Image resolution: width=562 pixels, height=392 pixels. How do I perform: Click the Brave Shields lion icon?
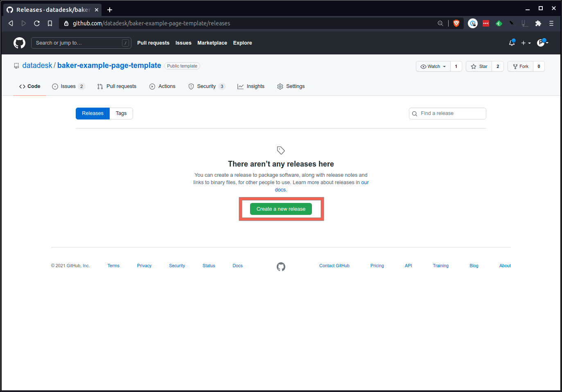tap(456, 23)
